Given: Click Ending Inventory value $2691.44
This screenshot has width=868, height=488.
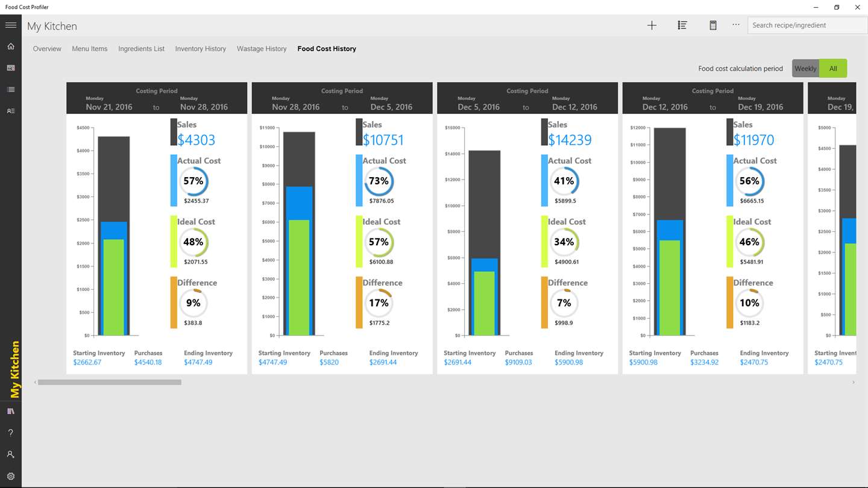Looking at the screenshot, I should click(x=383, y=363).
